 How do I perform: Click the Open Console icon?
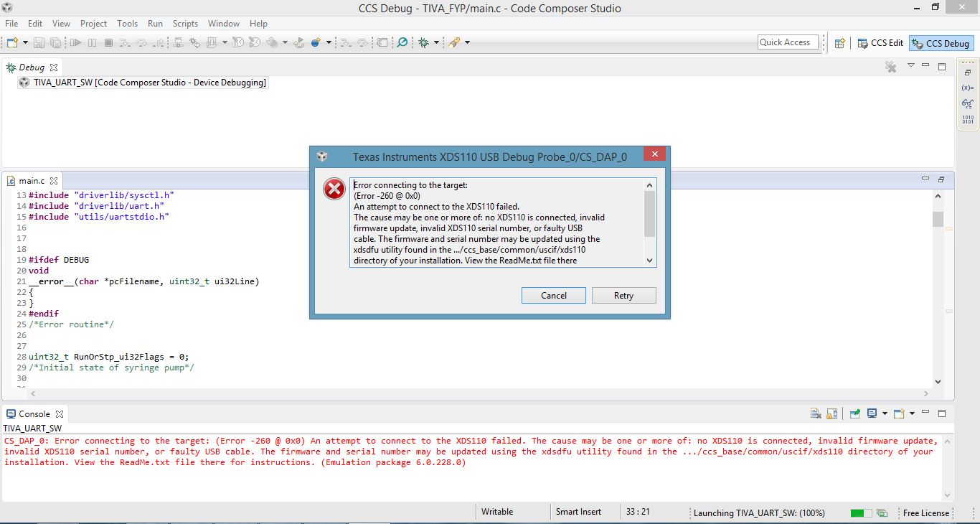[899, 413]
